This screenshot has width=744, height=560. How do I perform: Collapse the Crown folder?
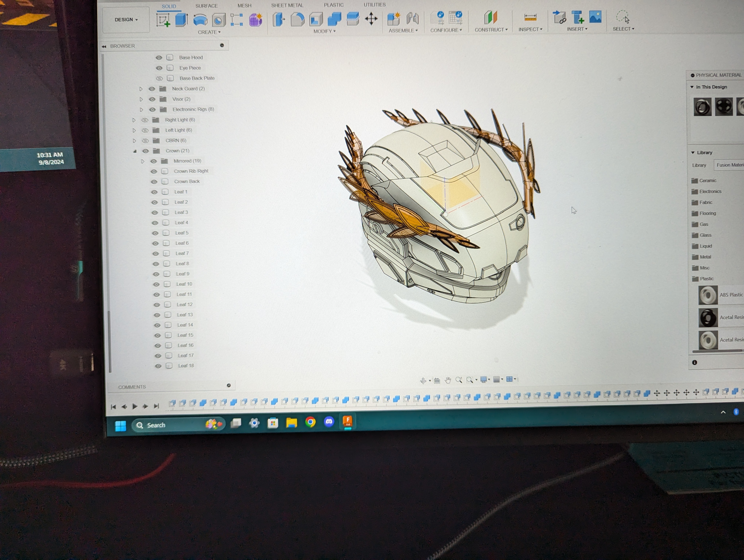point(135,151)
